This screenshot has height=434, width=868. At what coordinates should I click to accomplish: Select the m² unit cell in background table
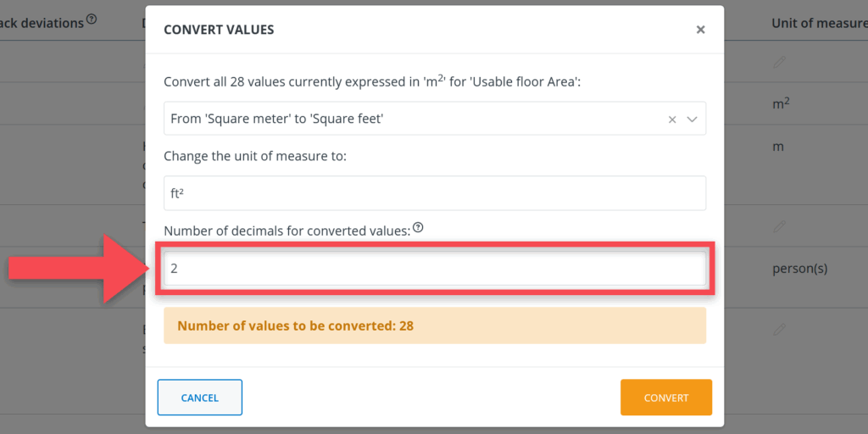(x=782, y=103)
